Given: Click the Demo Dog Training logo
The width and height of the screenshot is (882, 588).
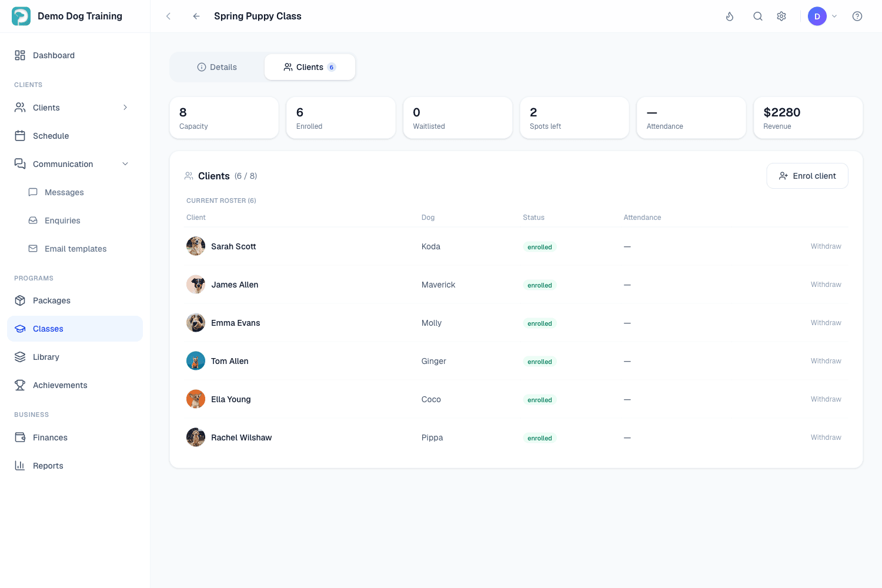Looking at the screenshot, I should 21,16.
